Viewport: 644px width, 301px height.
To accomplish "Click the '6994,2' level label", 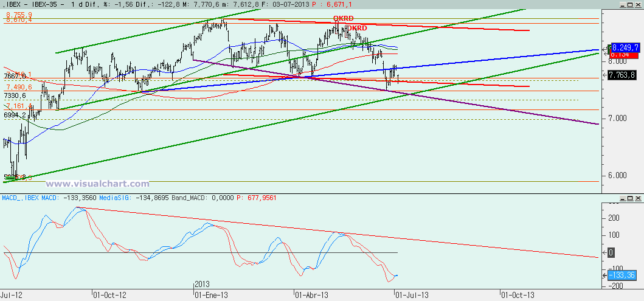I will coord(15,115).
